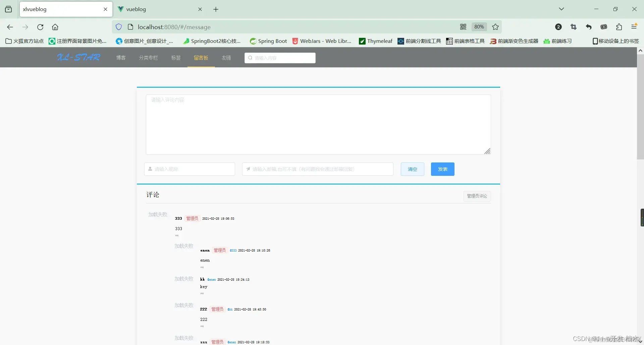
Task: Focus the navbar search input field
Action: pyautogui.click(x=280, y=58)
